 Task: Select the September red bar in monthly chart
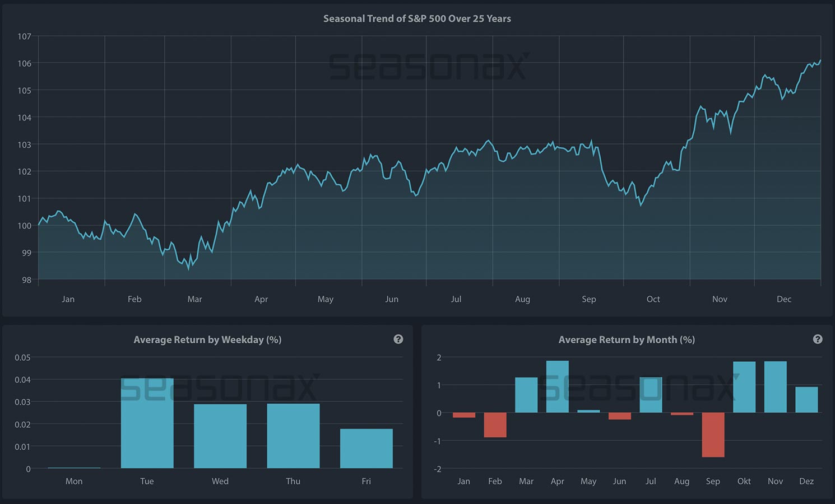tap(713, 435)
